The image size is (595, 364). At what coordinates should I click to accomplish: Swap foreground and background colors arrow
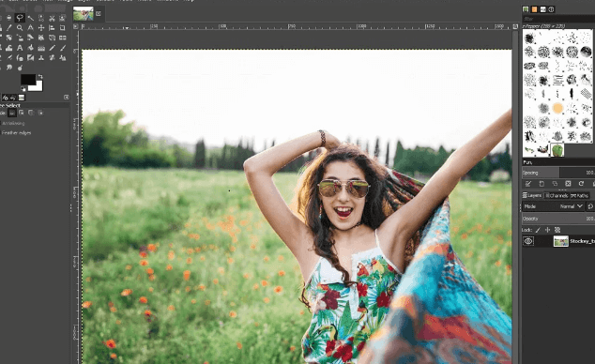[40, 77]
